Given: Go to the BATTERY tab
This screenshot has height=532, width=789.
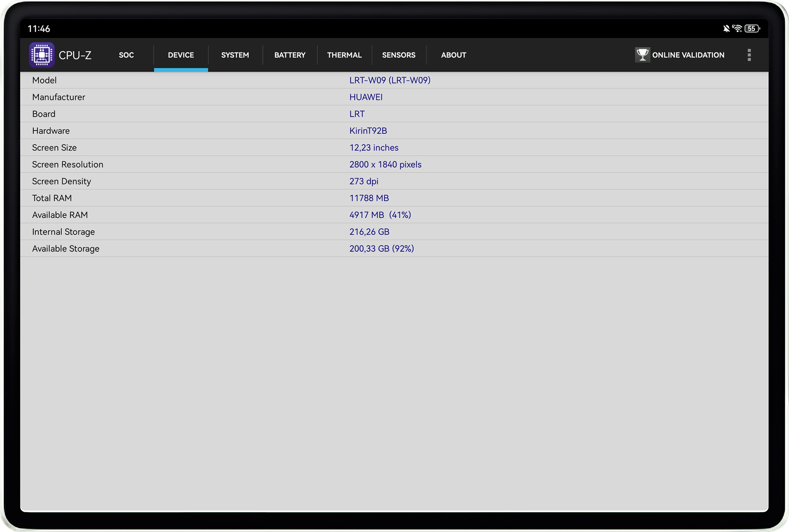Looking at the screenshot, I should click(290, 55).
